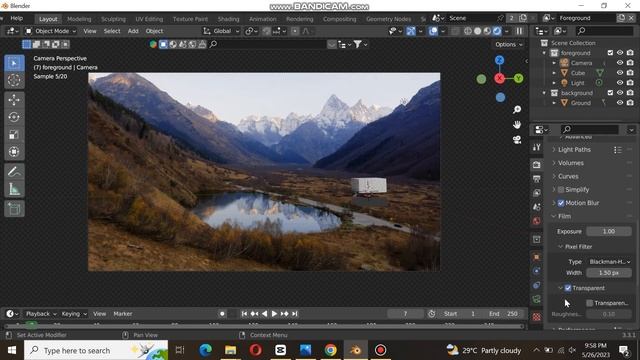Hide the Cube in viewport
The height and width of the screenshot is (360, 640).
[x=620, y=73]
